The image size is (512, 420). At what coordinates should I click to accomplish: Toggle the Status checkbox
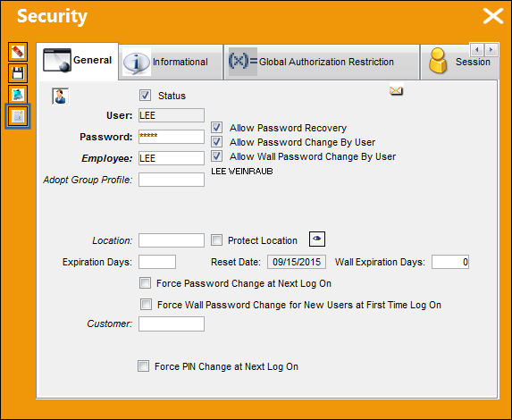coord(145,96)
